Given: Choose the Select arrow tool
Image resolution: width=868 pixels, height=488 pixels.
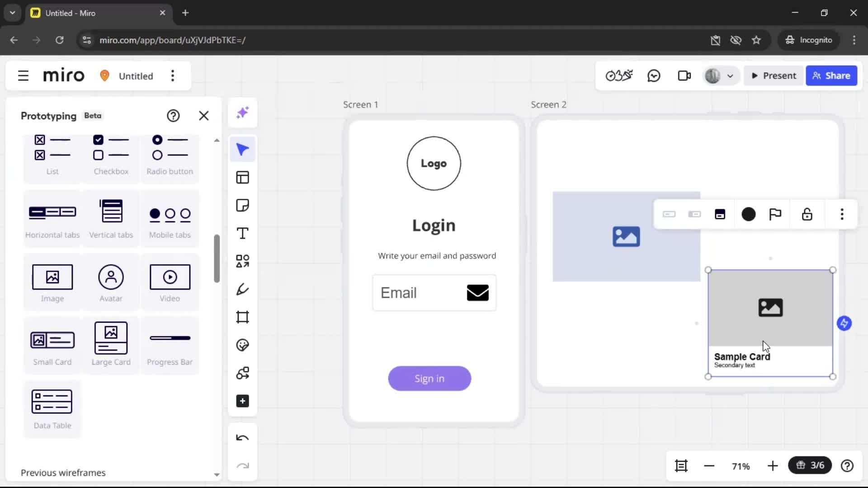Looking at the screenshot, I should click(x=243, y=150).
